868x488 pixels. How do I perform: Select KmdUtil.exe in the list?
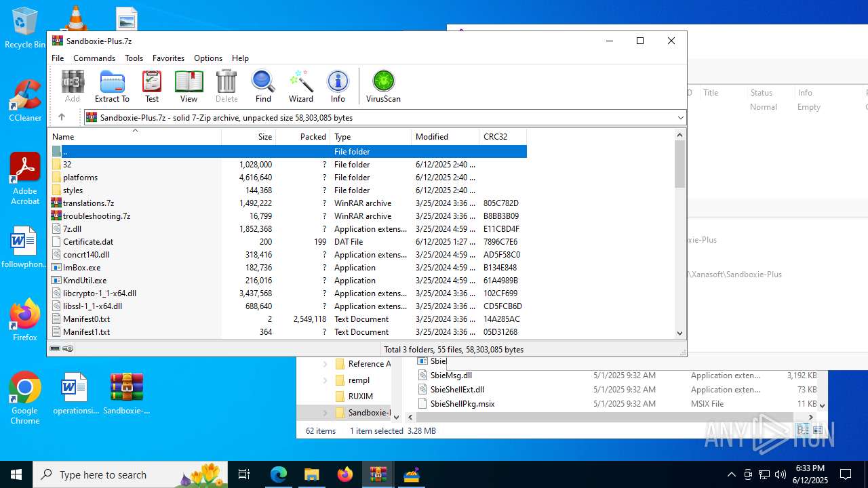pos(288,281)
